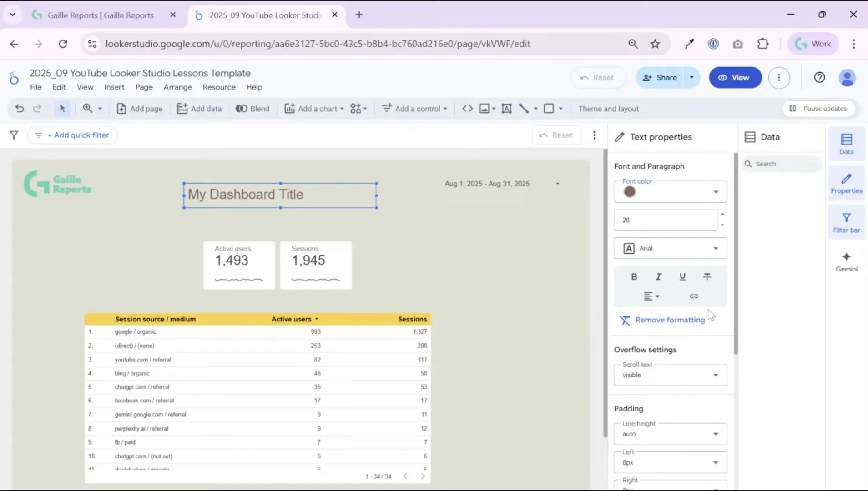Open the Filter bar panel

click(846, 222)
